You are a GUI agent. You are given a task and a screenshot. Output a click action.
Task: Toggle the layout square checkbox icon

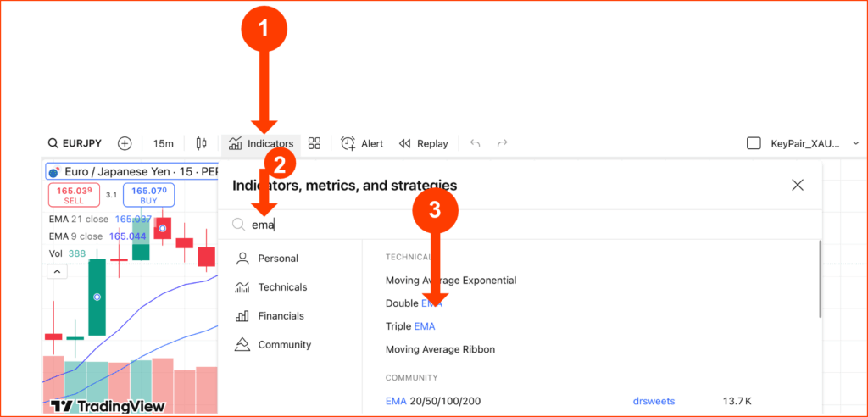click(x=754, y=143)
